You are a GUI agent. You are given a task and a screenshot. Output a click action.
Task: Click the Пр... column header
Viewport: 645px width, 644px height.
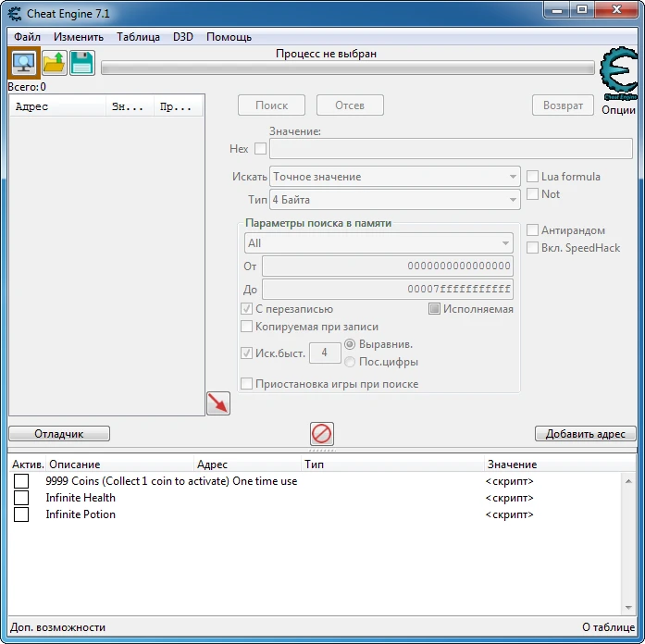point(179,106)
